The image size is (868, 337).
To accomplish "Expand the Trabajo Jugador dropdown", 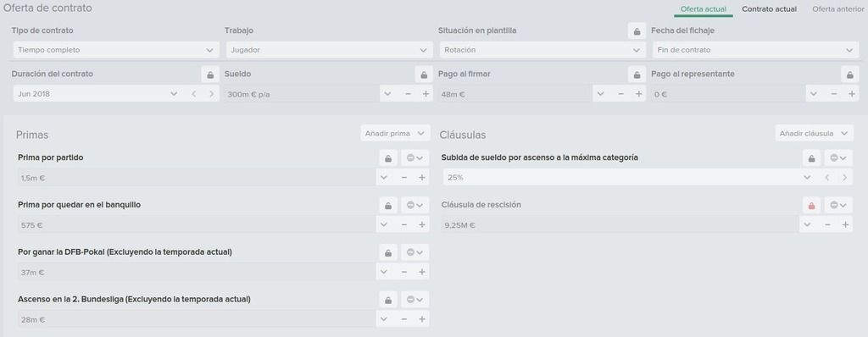I will (x=329, y=50).
